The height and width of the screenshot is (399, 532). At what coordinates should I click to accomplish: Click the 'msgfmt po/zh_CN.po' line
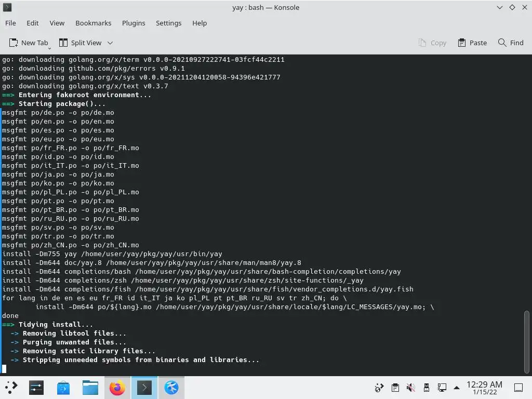(71, 245)
